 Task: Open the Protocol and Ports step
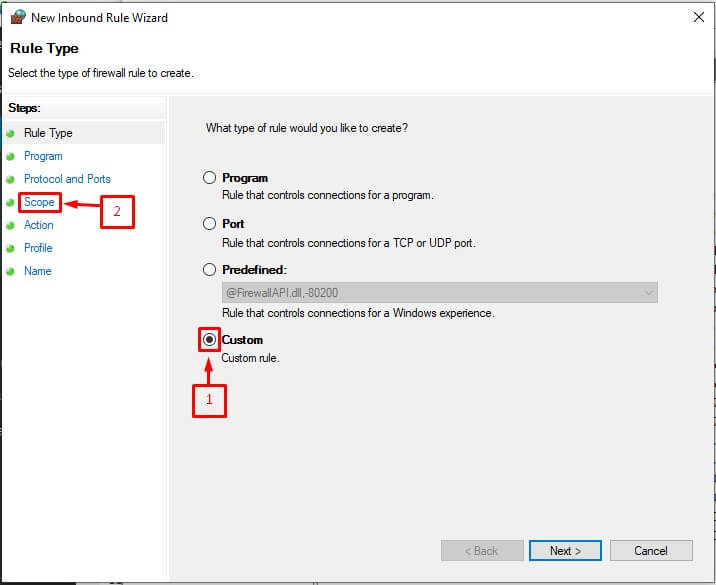coord(67,179)
